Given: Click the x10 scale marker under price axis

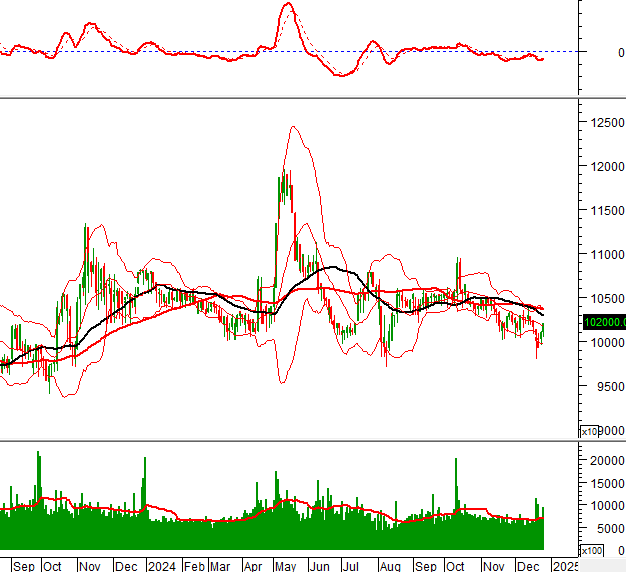Looking at the screenshot, I should [590, 431].
